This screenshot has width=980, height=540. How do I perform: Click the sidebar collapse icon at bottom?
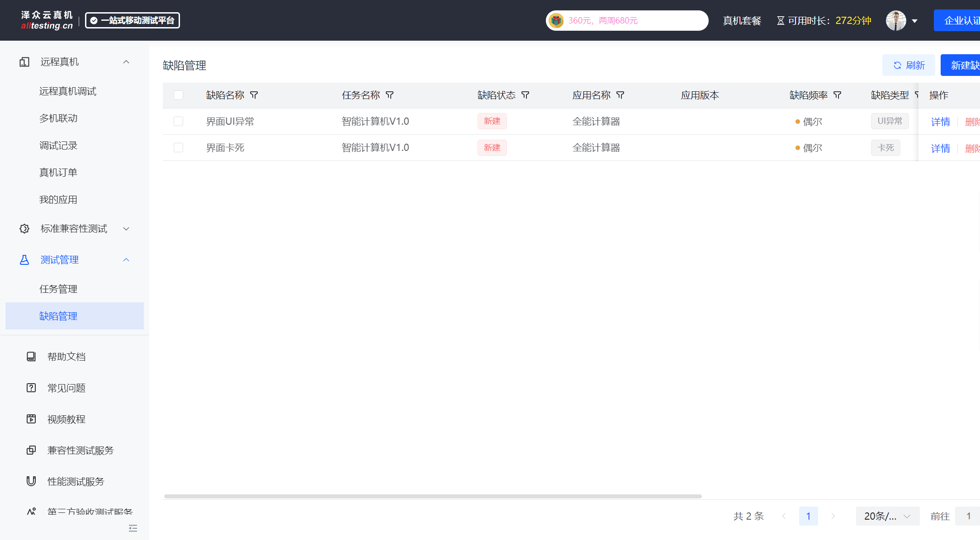(133, 528)
